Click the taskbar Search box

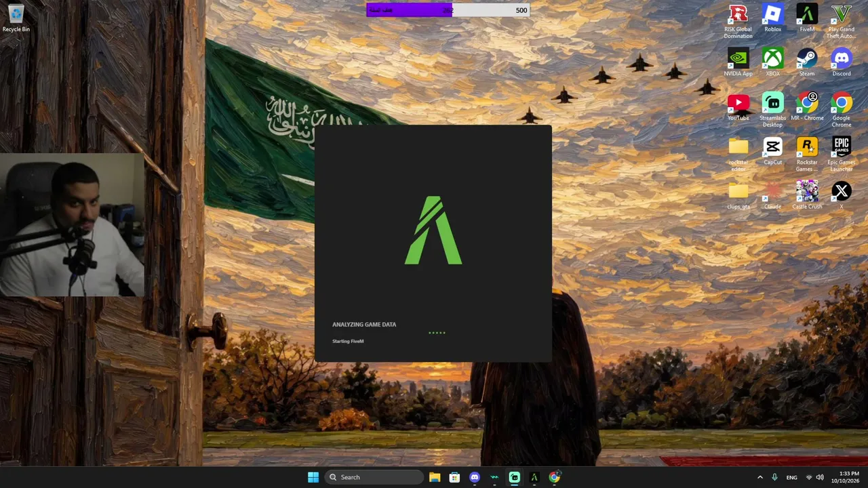(x=374, y=477)
